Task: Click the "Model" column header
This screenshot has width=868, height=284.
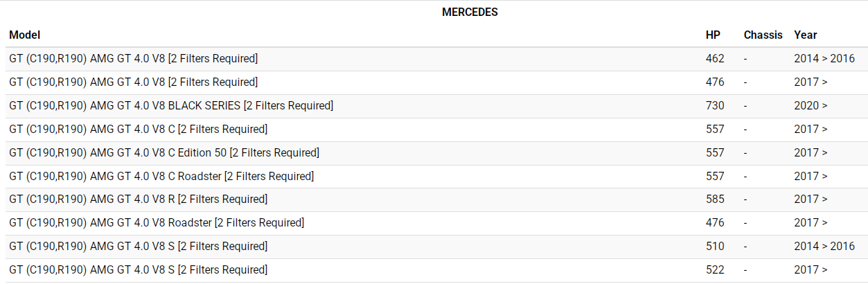Action: click(x=25, y=35)
